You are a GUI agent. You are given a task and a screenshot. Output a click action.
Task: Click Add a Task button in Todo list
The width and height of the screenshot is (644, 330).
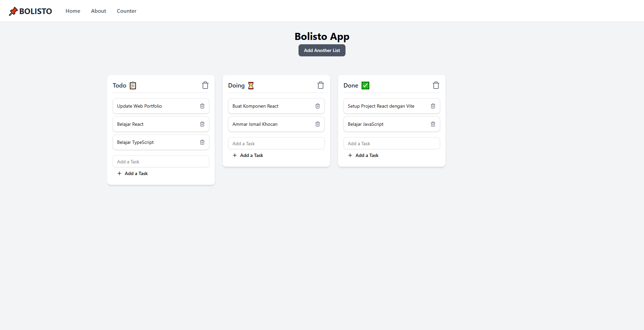(x=132, y=173)
